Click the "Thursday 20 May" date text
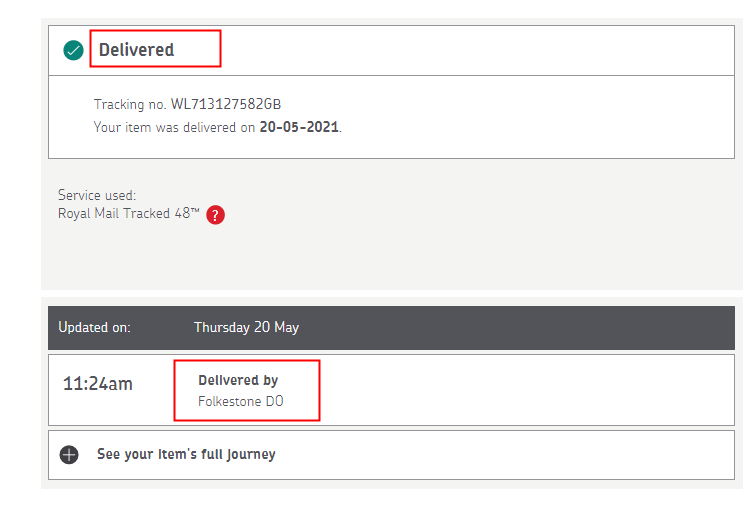This screenshot has width=751, height=512. (246, 327)
